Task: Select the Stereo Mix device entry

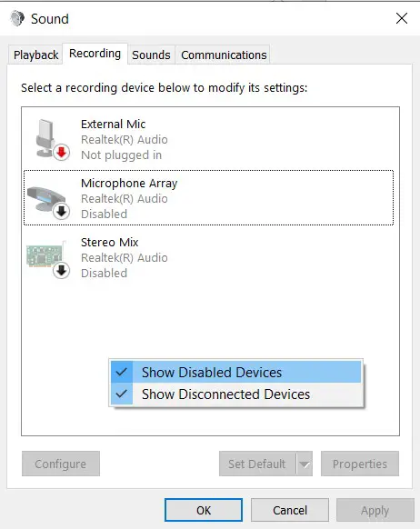Action: click(208, 257)
